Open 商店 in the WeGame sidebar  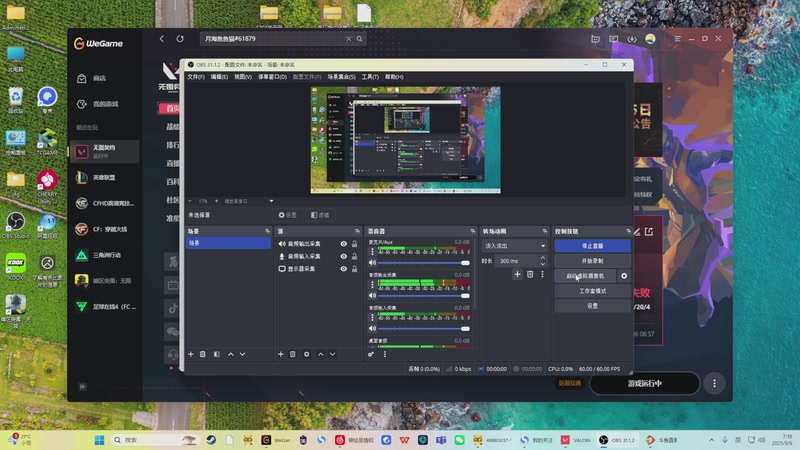[99, 78]
